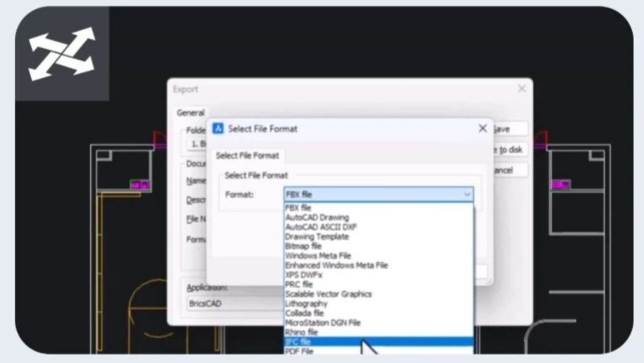Click the Format combo box showing FBX file
This screenshot has height=363, width=644.
[x=378, y=194]
